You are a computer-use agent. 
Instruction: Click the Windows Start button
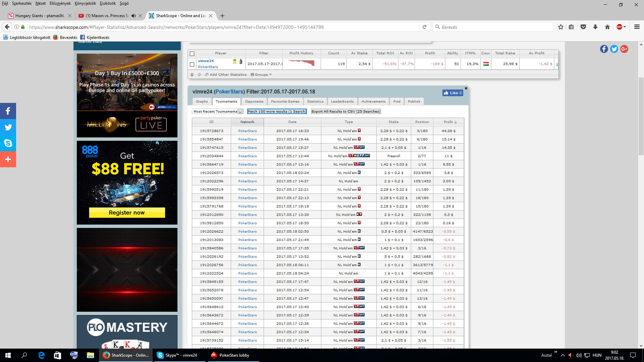click(8, 355)
